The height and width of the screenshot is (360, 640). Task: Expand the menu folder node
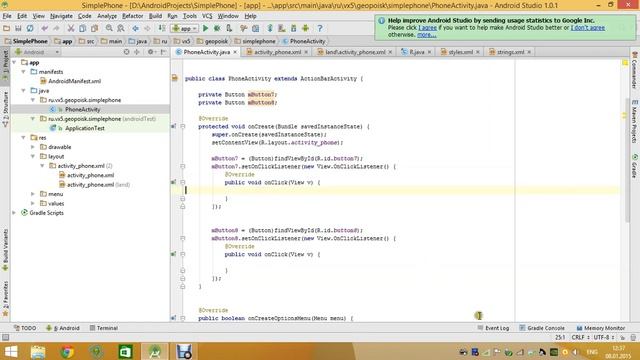click(33, 194)
